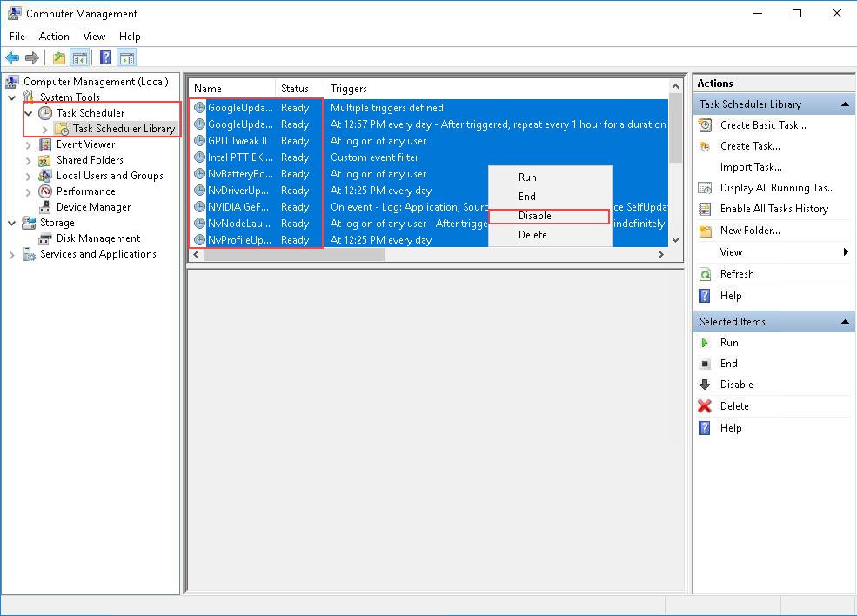The height and width of the screenshot is (616, 857).
Task: Select the GPU Tweak II task row
Action: 428,140
